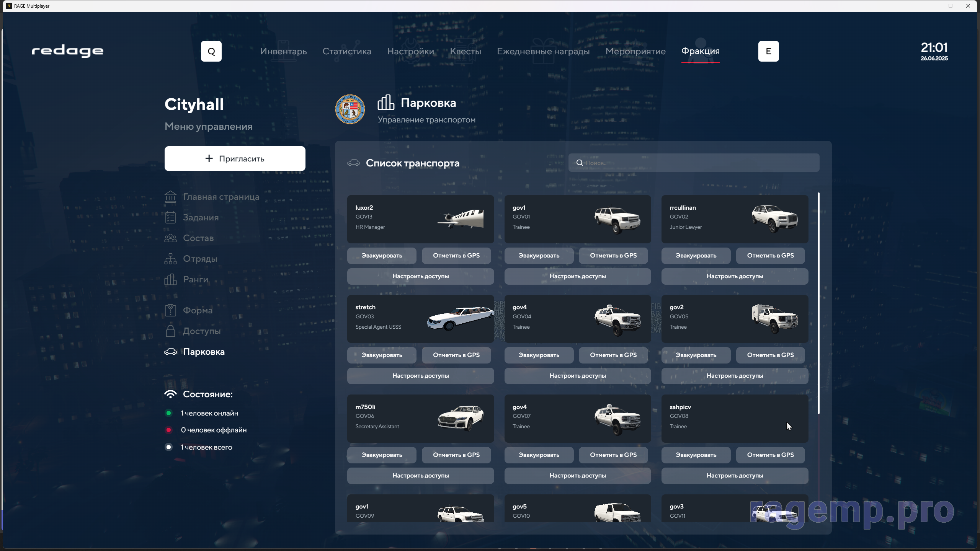Configure access for stretch GOV03
This screenshot has height=551, width=980.
[x=421, y=376]
